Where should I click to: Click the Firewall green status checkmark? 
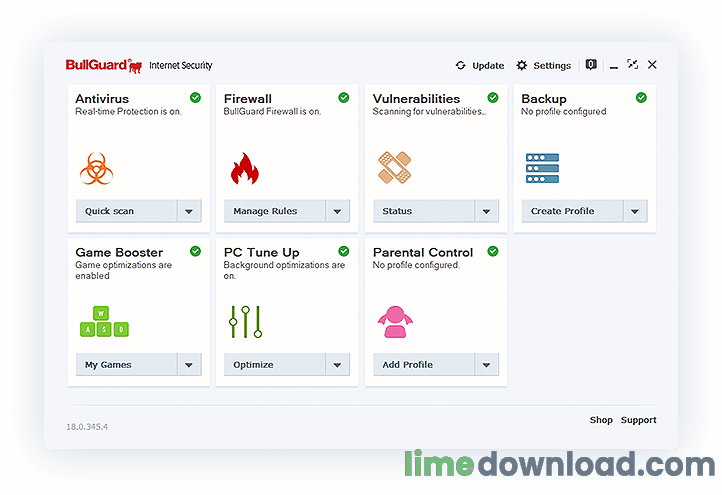coord(343,98)
